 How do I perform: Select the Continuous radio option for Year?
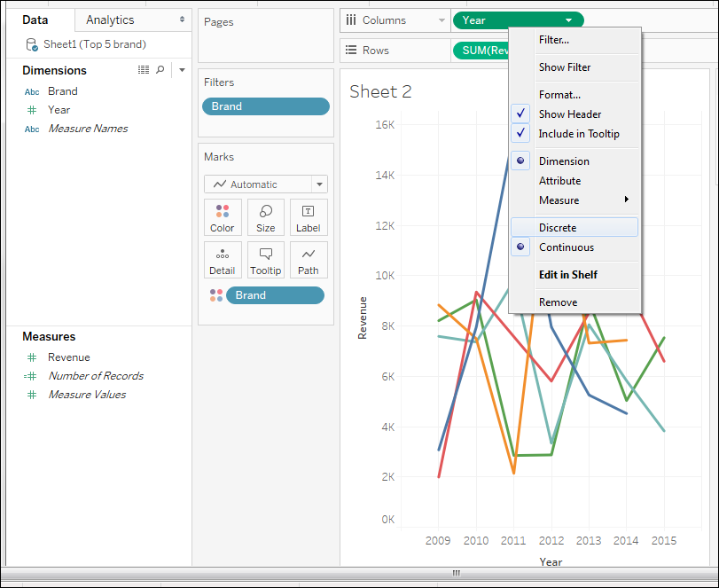coord(567,247)
